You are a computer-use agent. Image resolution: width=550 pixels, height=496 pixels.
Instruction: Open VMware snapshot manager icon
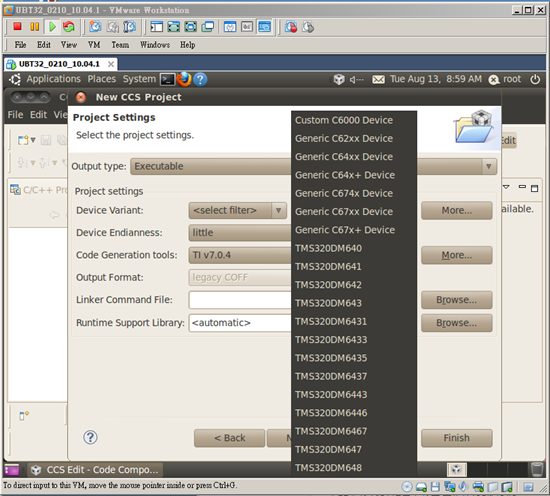pos(129,27)
